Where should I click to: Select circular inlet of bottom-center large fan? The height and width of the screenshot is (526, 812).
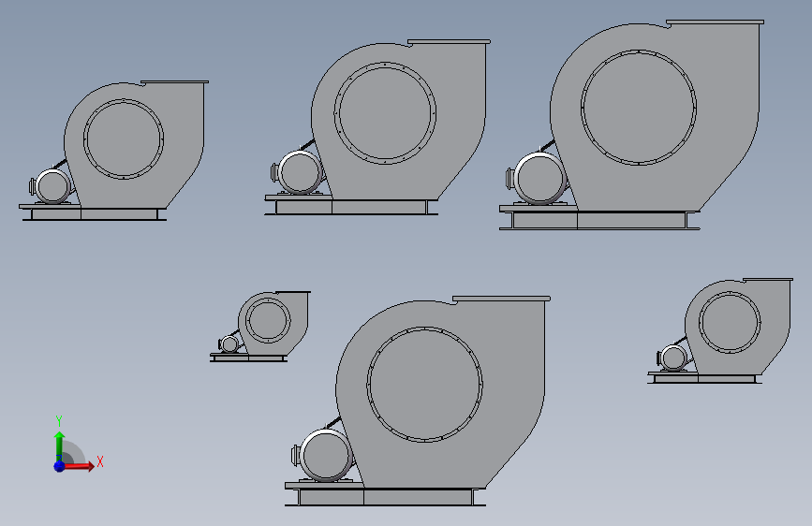424,384
